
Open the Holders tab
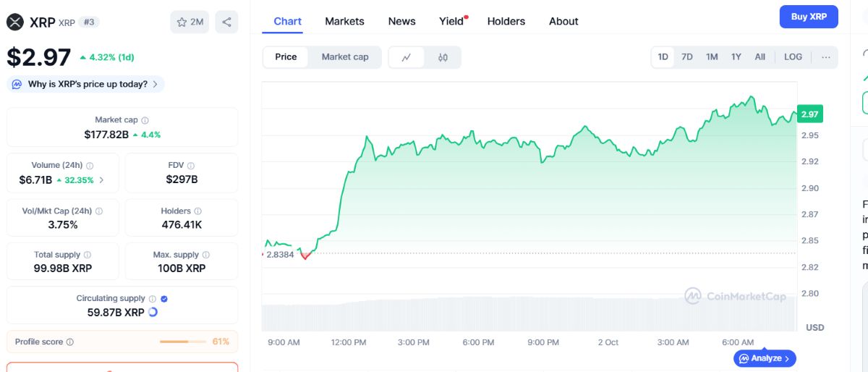[x=506, y=21]
